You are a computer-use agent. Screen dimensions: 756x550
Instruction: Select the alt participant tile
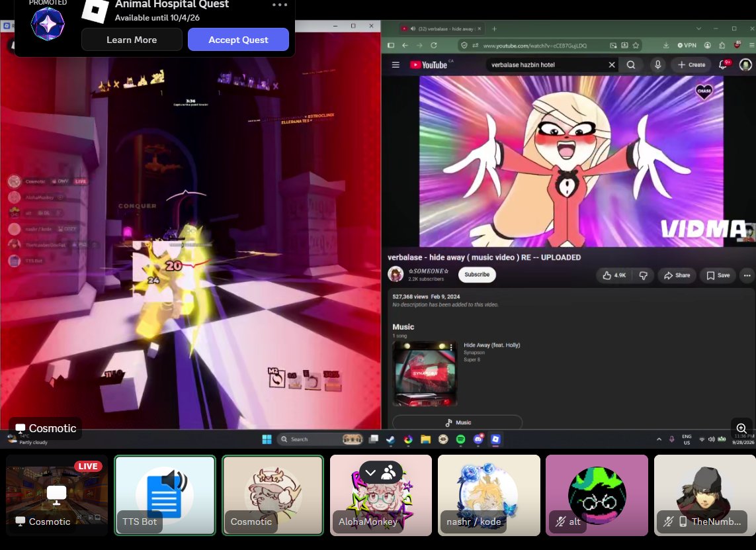(597, 496)
